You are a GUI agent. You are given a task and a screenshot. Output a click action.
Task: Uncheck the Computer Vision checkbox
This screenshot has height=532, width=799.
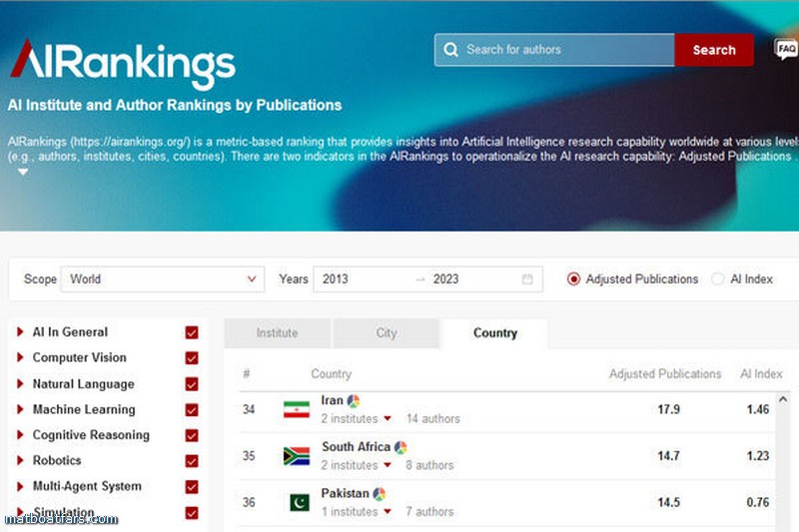192,358
